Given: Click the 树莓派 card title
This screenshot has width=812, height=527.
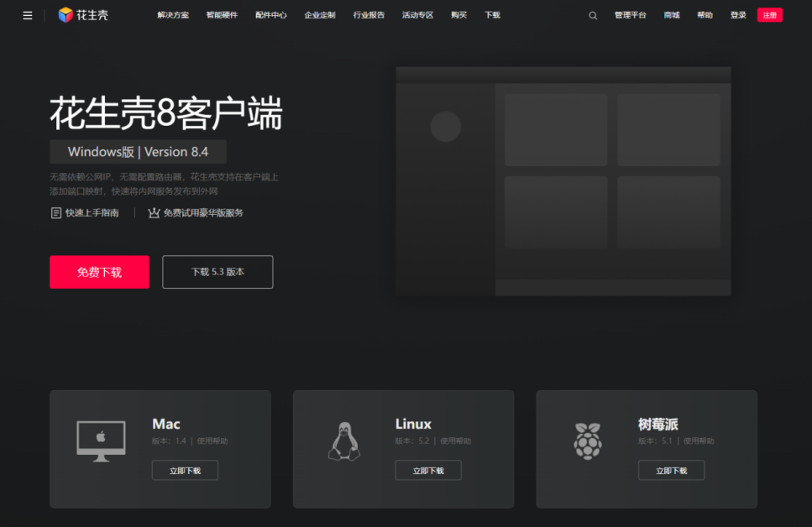Looking at the screenshot, I should (x=658, y=425).
